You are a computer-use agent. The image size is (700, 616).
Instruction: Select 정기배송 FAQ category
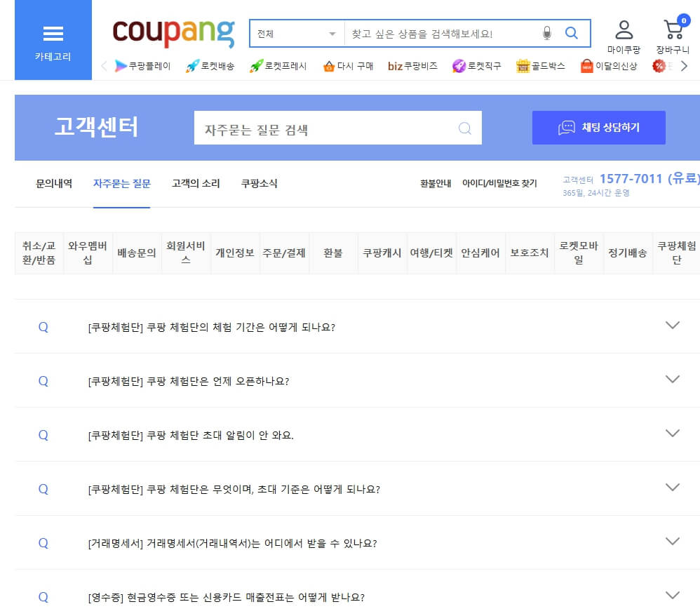pyautogui.click(x=628, y=253)
